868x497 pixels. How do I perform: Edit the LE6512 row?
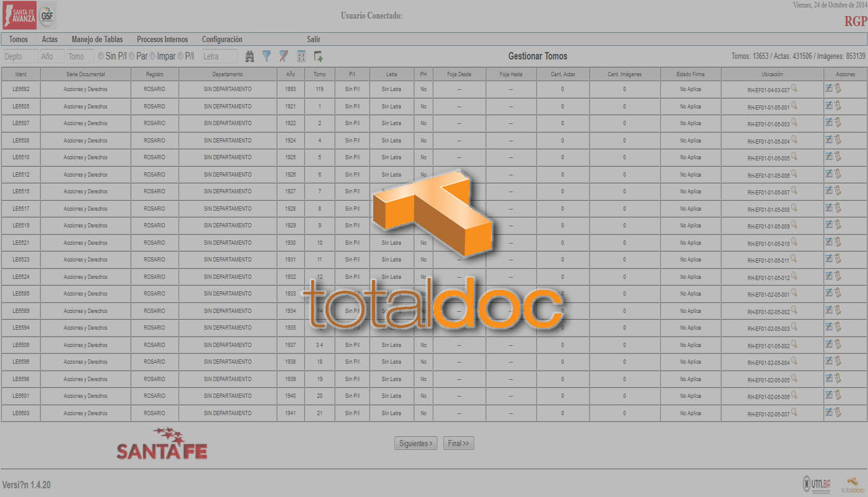point(829,174)
